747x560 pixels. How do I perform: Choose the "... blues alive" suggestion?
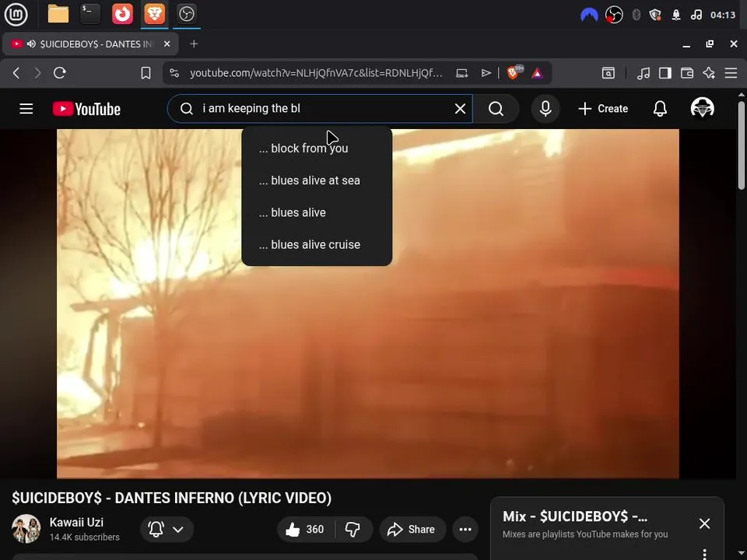[x=317, y=212]
